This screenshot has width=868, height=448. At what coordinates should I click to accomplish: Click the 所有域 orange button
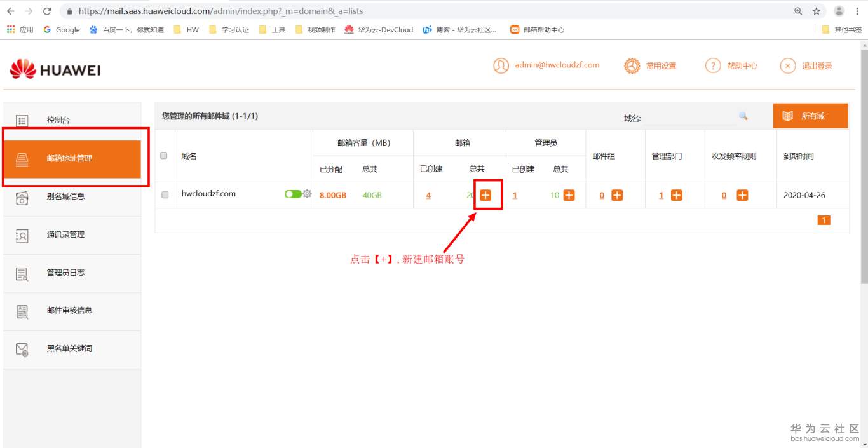[810, 116]
